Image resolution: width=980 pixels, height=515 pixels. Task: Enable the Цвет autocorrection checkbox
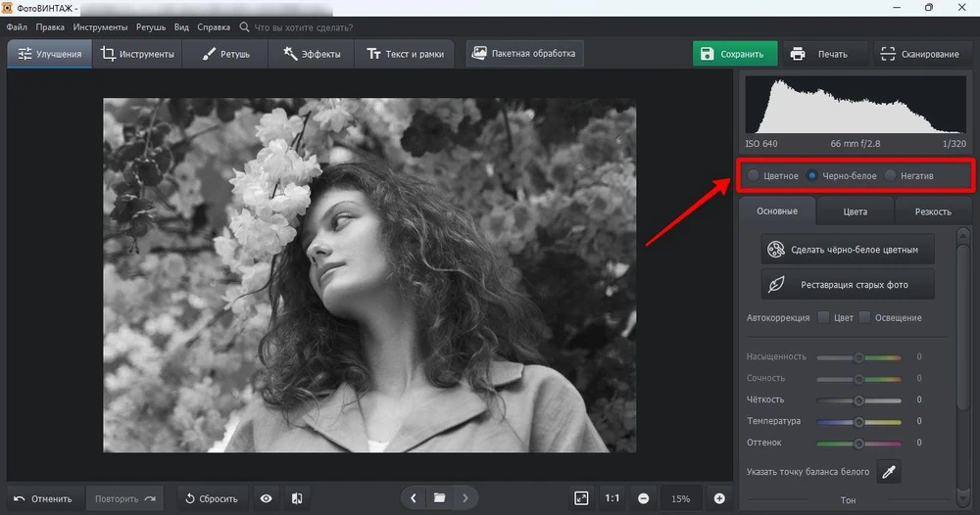823,317
